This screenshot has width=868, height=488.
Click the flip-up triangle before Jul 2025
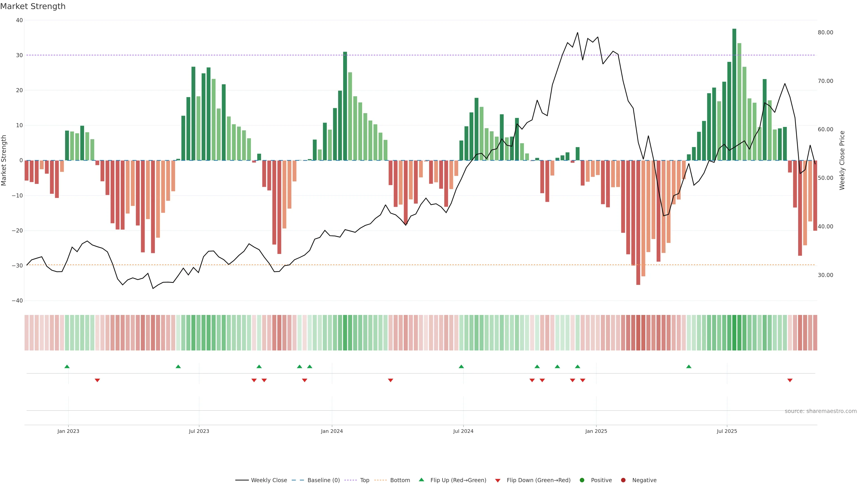click(689, 366)
